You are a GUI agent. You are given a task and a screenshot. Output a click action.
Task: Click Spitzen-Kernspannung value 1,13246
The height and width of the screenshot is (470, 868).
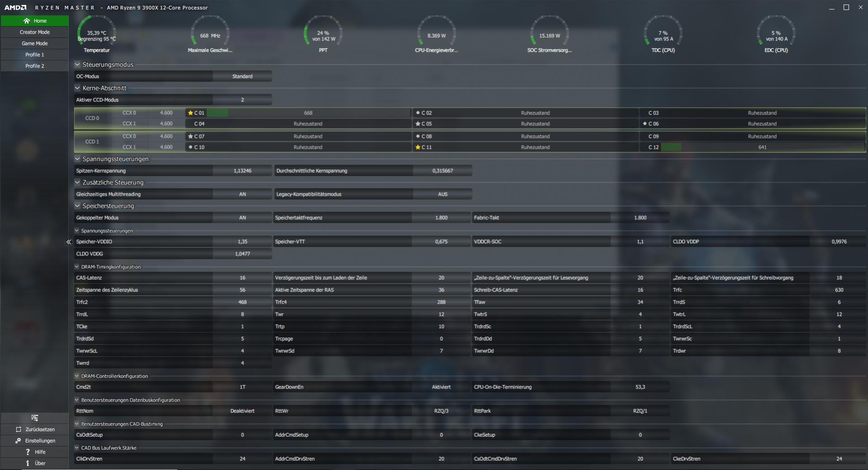(242, 171)
